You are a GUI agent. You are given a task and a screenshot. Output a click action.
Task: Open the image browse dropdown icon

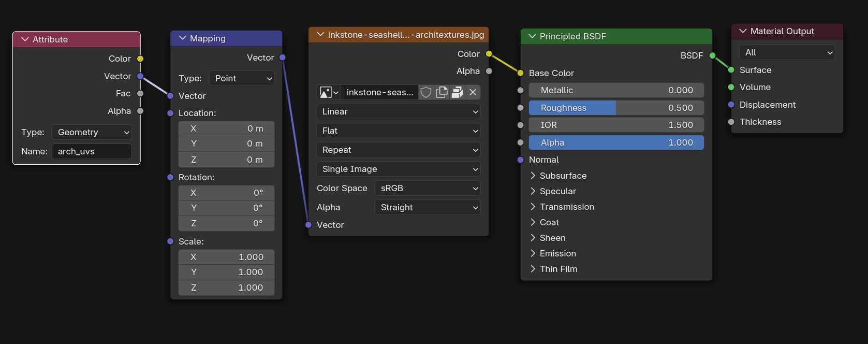[x=329, y=92]
